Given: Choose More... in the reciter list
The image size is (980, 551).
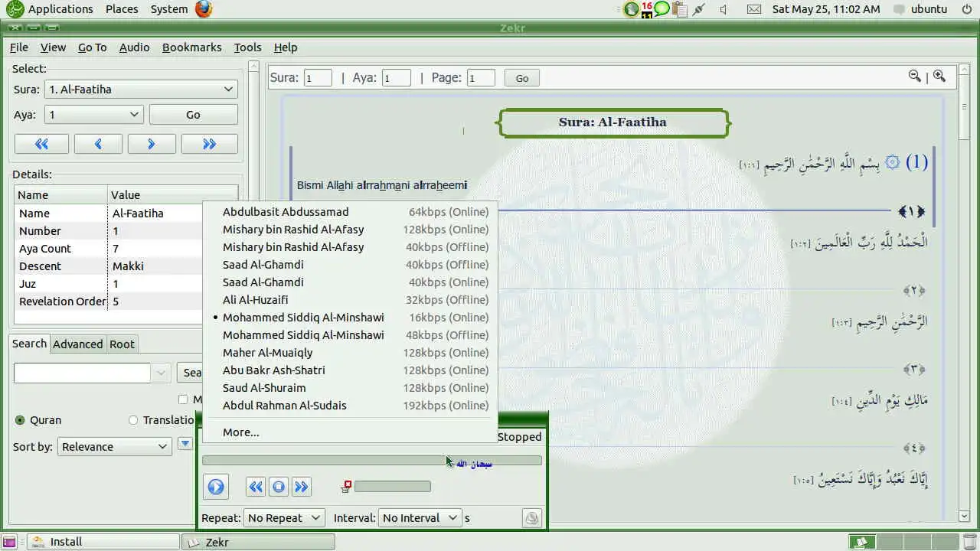Looking at the screenshot, I should pyautogui.click(x=352, y=432).
